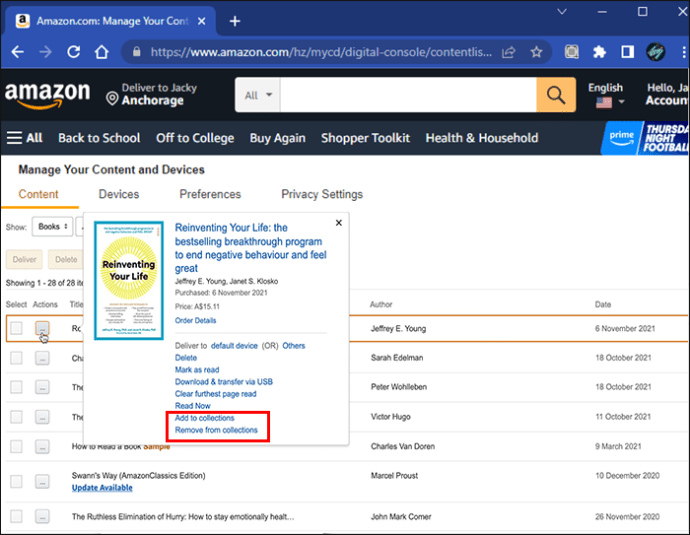Open the Show Books dropdown
The height and width of the screenshot is (535, 690).
click(52, 227)
